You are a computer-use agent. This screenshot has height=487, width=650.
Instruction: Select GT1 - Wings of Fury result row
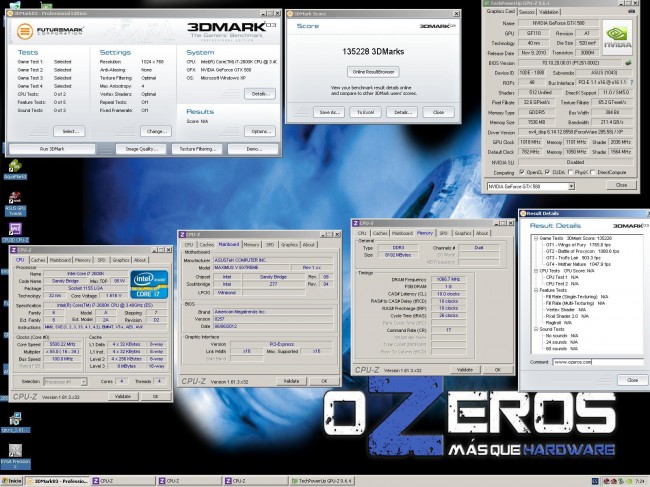coord(578,245)
